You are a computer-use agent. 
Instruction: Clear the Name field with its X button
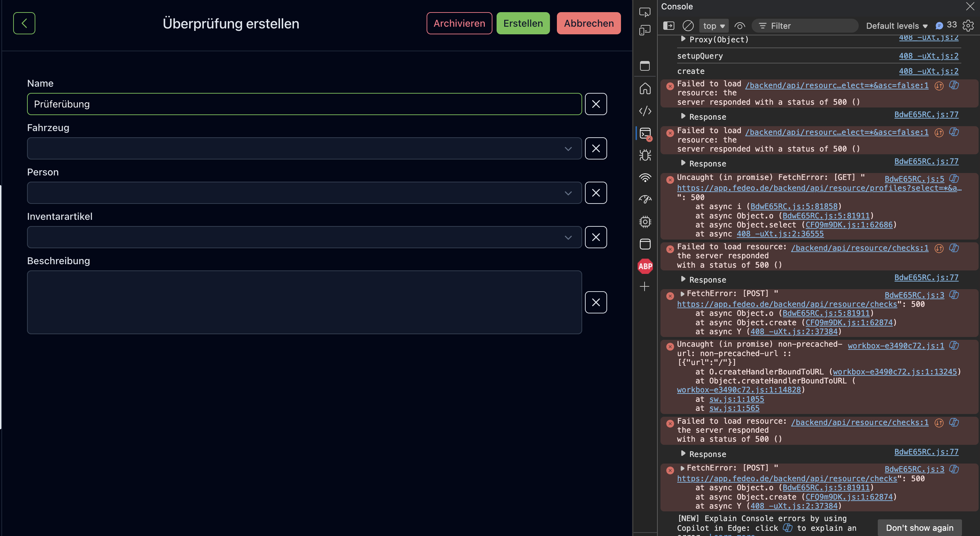click(x=596, y=104)
